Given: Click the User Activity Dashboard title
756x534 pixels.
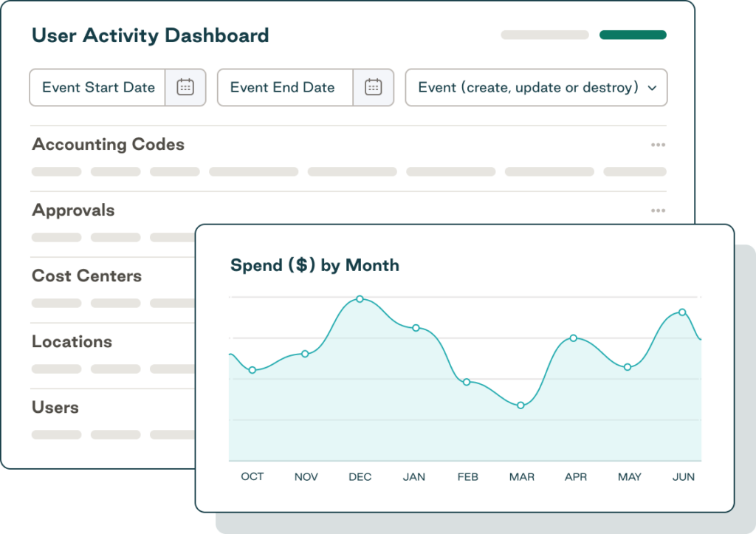Looking at the screenshot, I should [x=151, y=35].
